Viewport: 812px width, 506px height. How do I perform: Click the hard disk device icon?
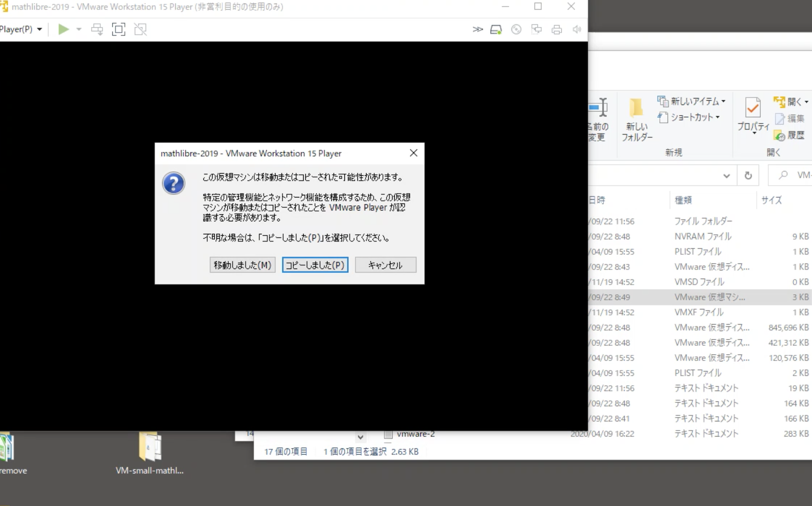[496, 29]
